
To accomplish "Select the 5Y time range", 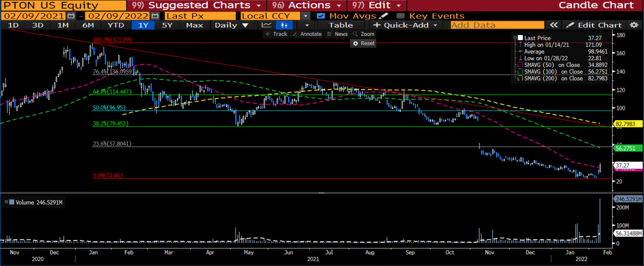I will 167,25.
